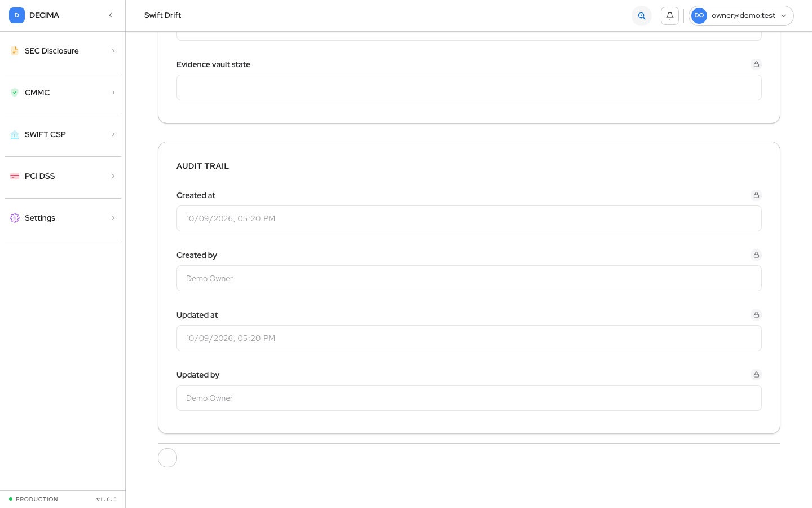Click the Evidence vault state field
Screen dimensions: 812x508
pyautogui.click(x=469, y=87)
